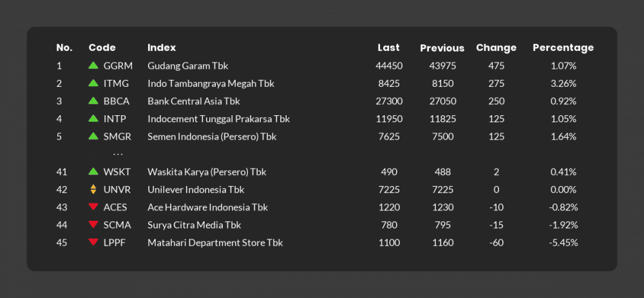Select the Unilever Indonesia Tbk row name
Screen dimensions: 644x298
tap(196, 190)
